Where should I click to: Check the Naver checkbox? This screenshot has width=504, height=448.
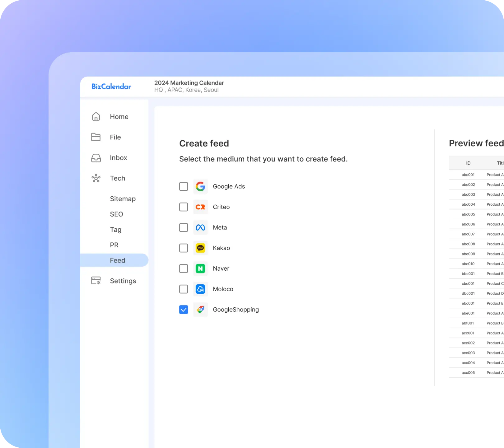(184, 268)
